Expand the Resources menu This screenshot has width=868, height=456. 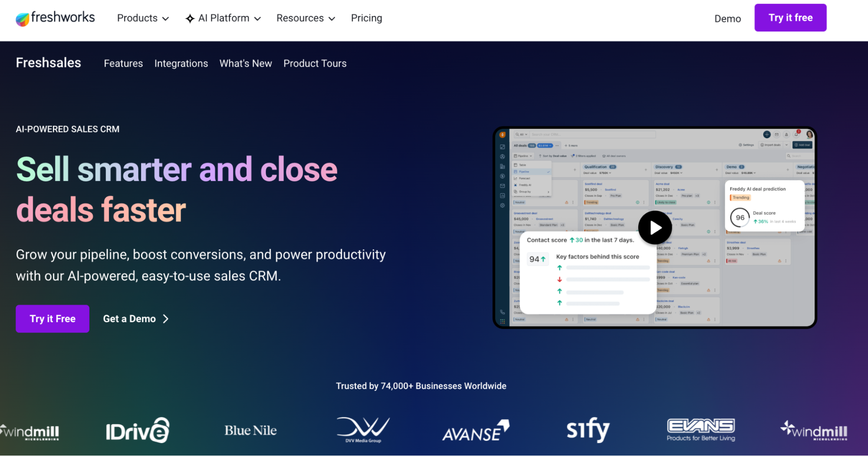306,18
